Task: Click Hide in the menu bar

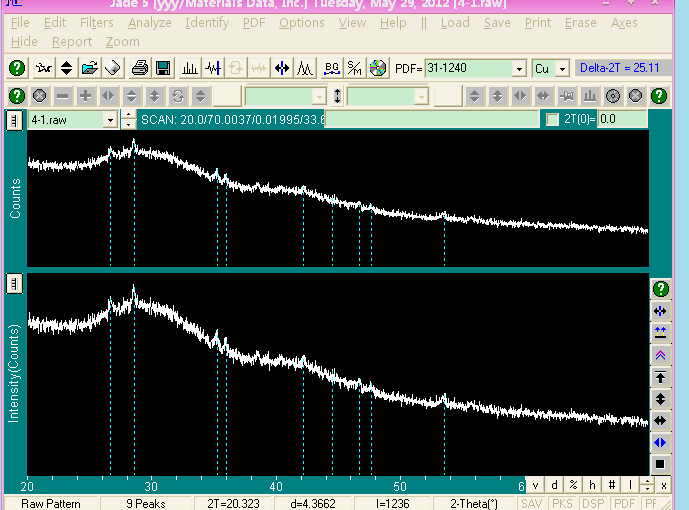Action: click(24, 42)
